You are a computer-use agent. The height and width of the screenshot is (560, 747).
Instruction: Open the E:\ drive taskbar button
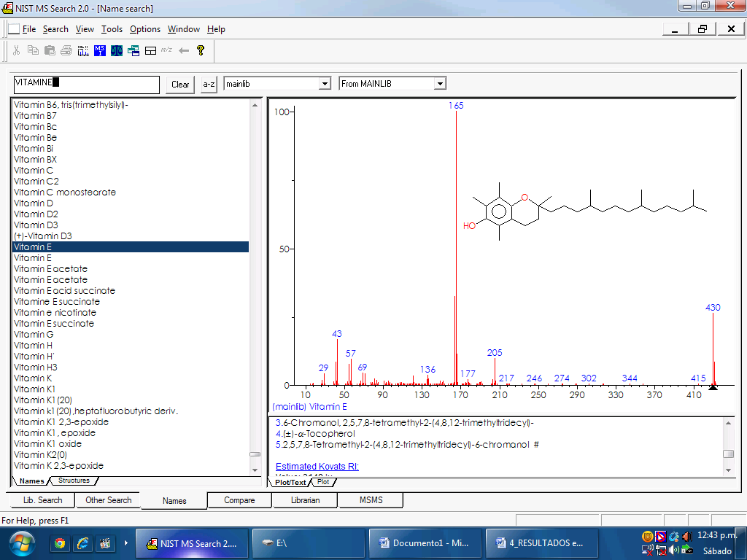[309, 542]
